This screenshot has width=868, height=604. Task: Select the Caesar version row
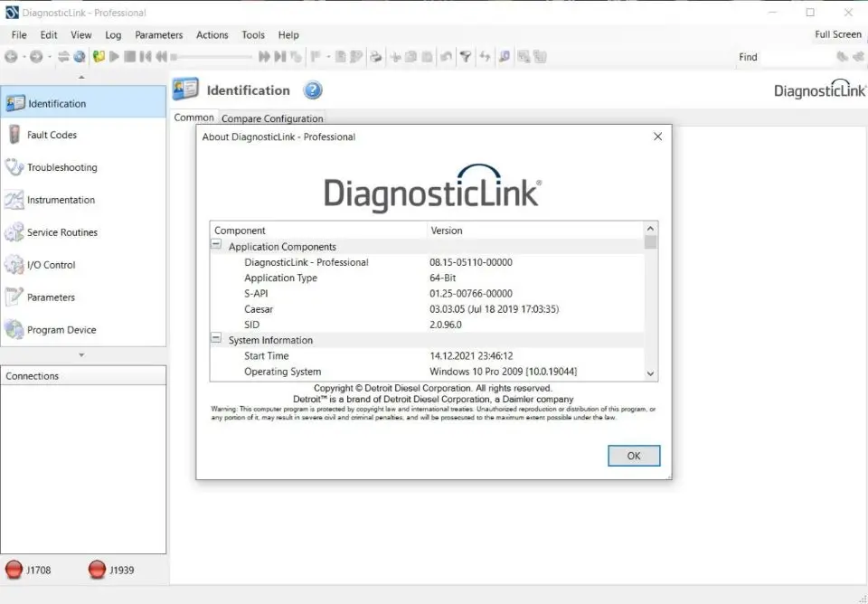[x=427, y=309]
